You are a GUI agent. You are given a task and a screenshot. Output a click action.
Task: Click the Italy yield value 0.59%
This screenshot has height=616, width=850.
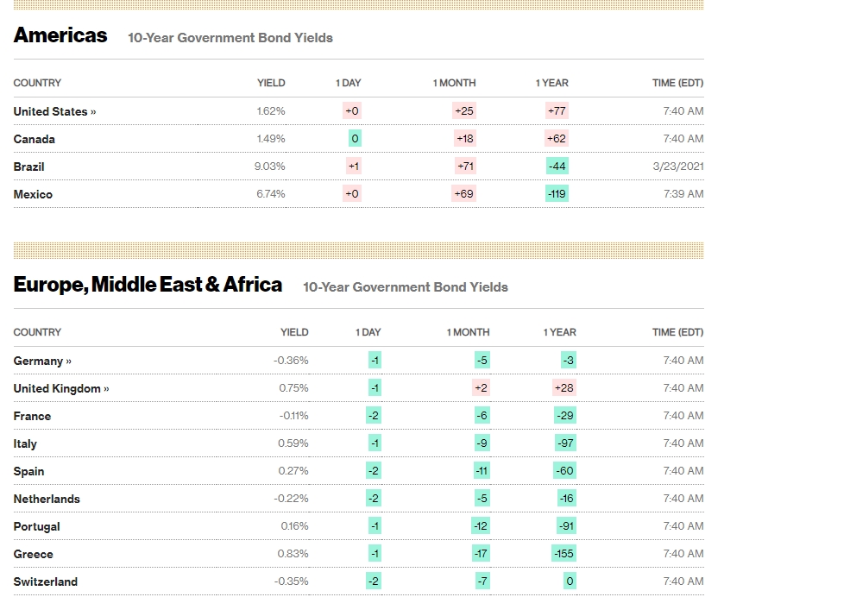tap(293, 443)
